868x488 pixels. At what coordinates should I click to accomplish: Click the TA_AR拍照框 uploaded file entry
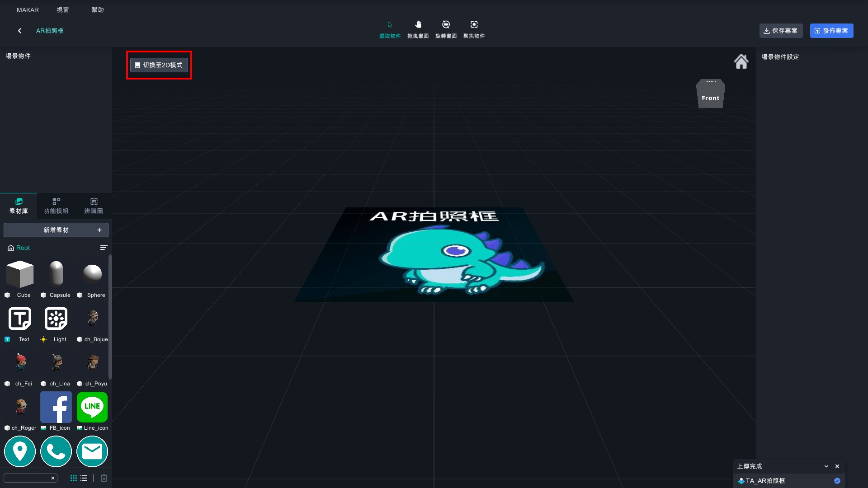point(789,481)
